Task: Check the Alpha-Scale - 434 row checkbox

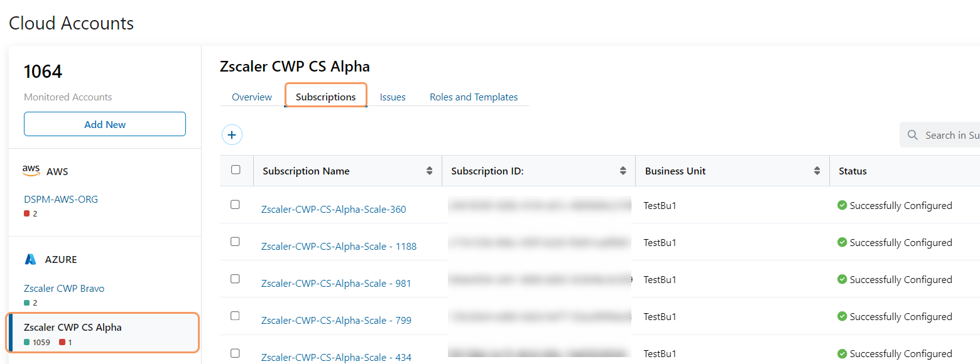Action: (235, 353)
